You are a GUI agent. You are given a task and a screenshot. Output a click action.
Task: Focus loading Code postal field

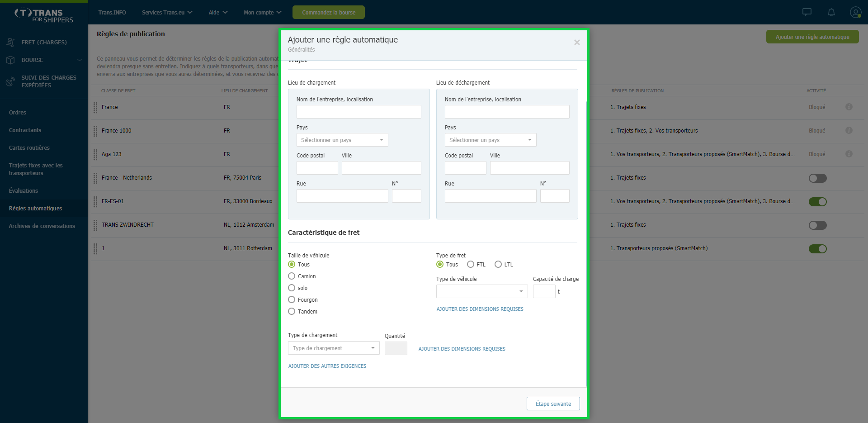click(317, 168)
